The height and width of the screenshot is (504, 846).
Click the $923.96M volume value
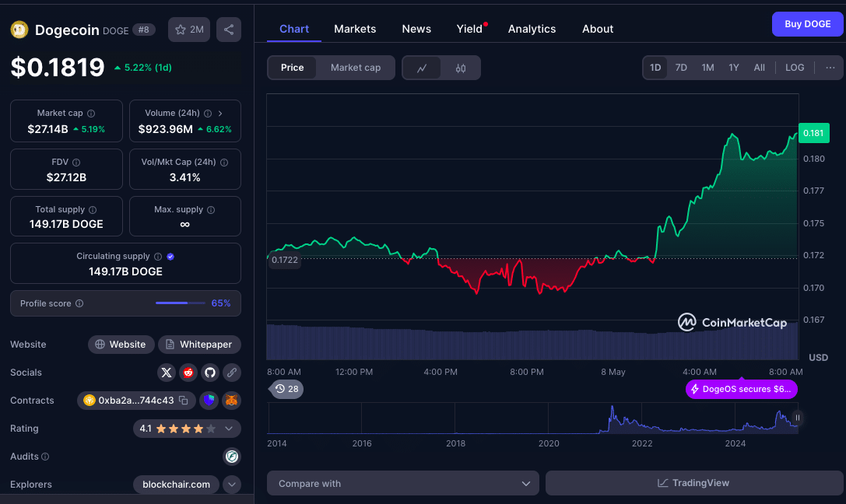pyautogui.click(x=166, y=129)
